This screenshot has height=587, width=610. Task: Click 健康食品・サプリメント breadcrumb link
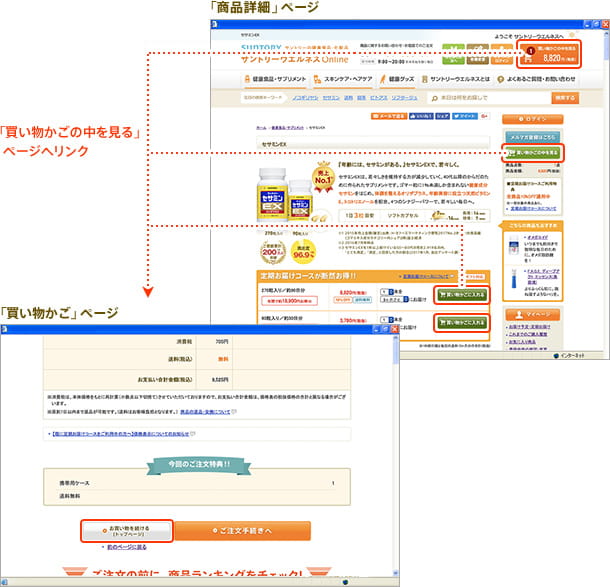pos(287,128)
